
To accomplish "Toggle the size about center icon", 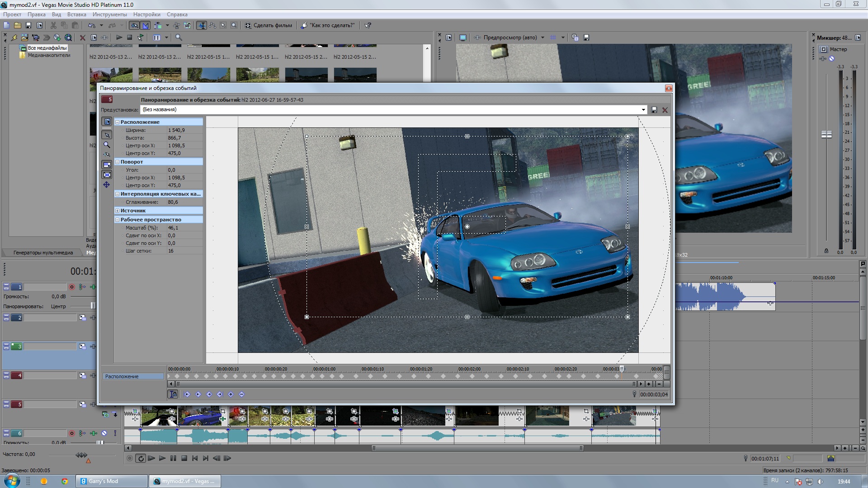I will pyautogui.click(x=107, y=175).
